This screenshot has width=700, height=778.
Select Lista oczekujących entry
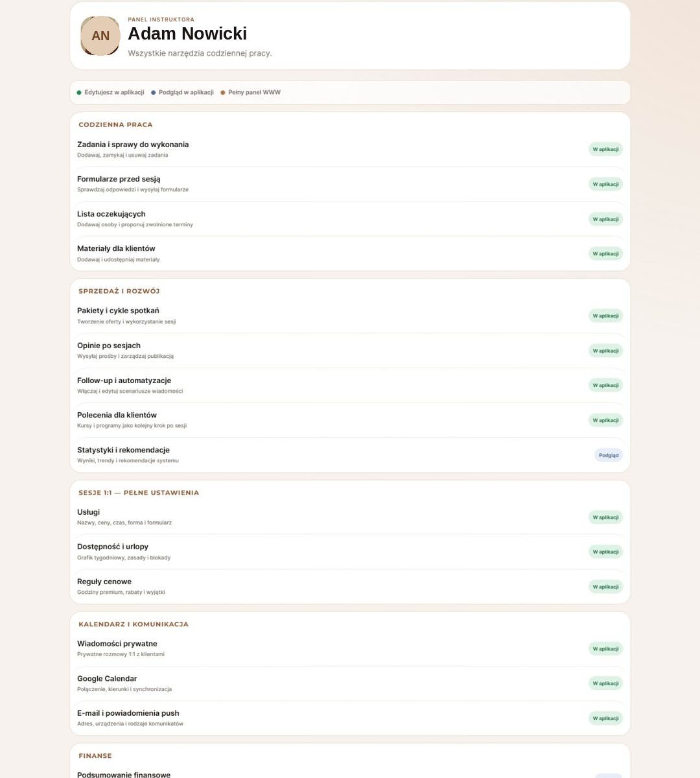[x=350, y=219]
